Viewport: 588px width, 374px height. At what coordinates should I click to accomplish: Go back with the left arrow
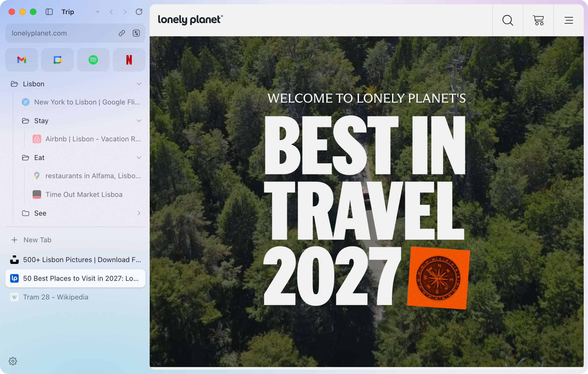[111, 12]
